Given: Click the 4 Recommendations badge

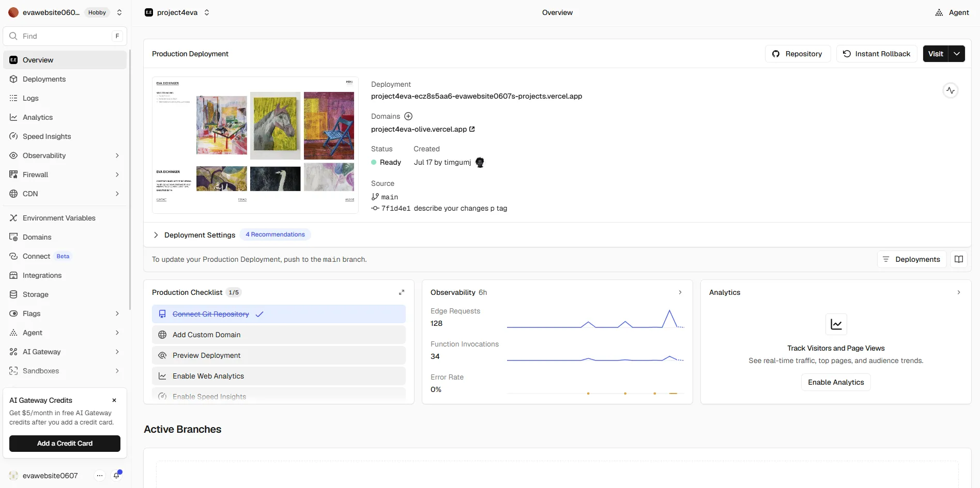Looking at the screenshot, I should (x=275, y=234).
